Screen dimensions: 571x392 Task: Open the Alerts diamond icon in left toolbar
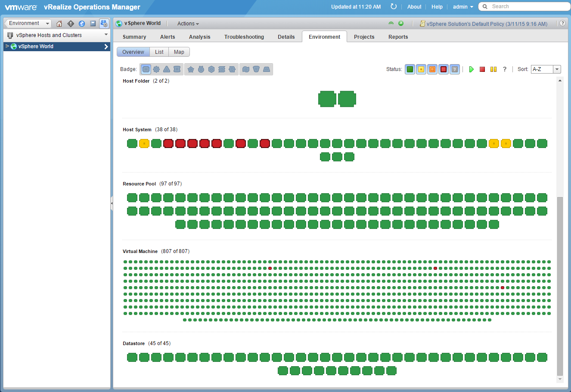[x=71, y=24]
